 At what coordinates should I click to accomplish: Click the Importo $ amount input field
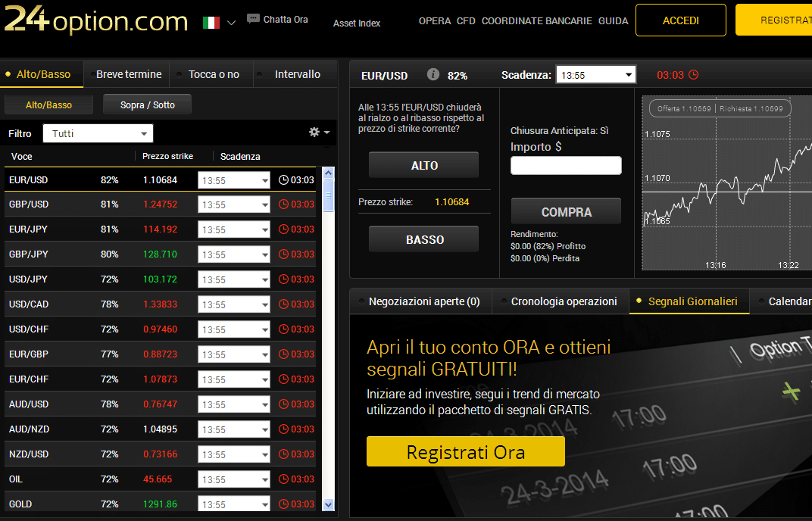pyautogui.click(x=566, y=165)
